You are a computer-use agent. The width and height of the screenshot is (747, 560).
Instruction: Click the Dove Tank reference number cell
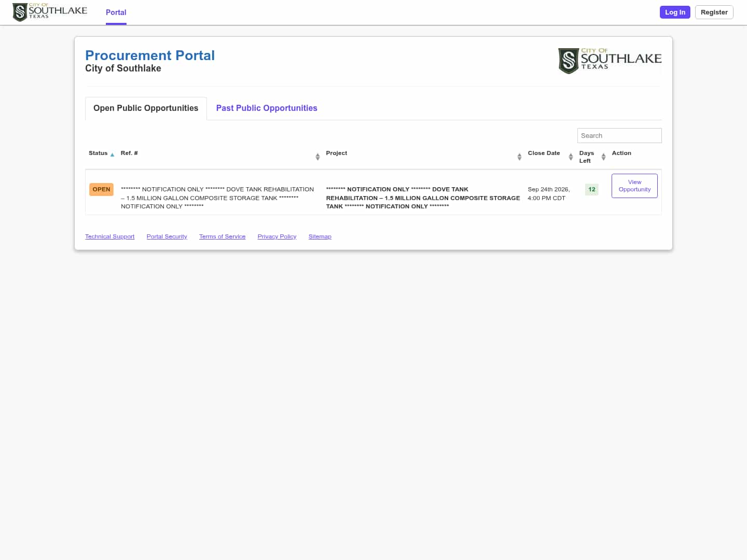[217, 198]
